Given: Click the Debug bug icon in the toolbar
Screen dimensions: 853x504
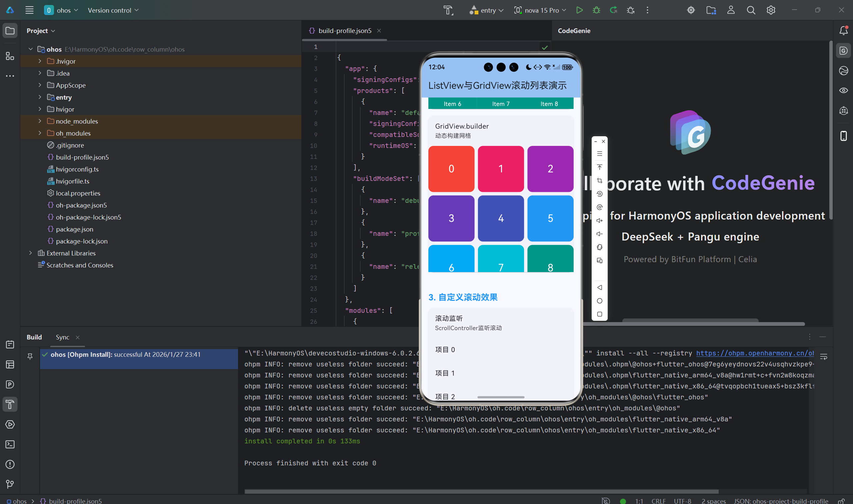Looking at the screenshot, I should click(x=596, y=10).
